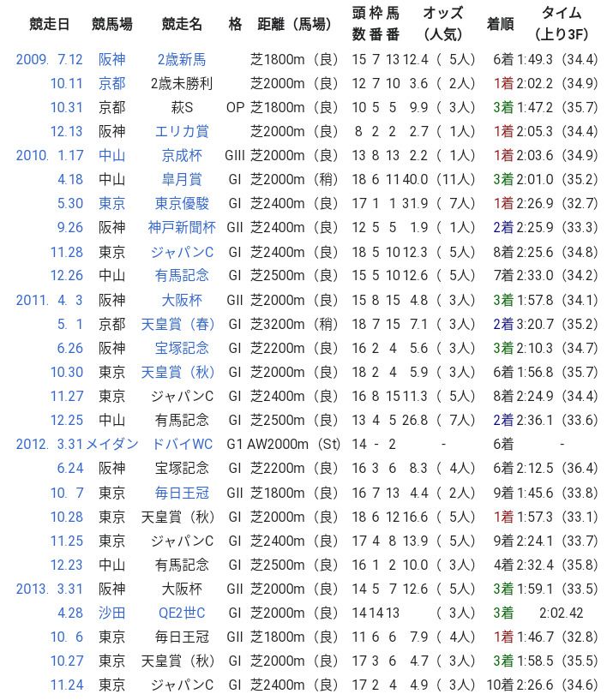
Task: Click the 12.25 date link
Action: (67, 421)
